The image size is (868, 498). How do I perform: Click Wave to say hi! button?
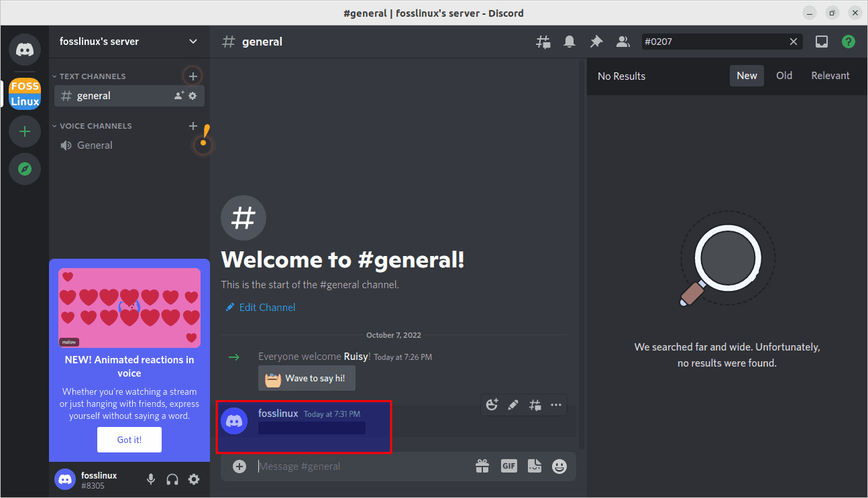tap(307, 378)
